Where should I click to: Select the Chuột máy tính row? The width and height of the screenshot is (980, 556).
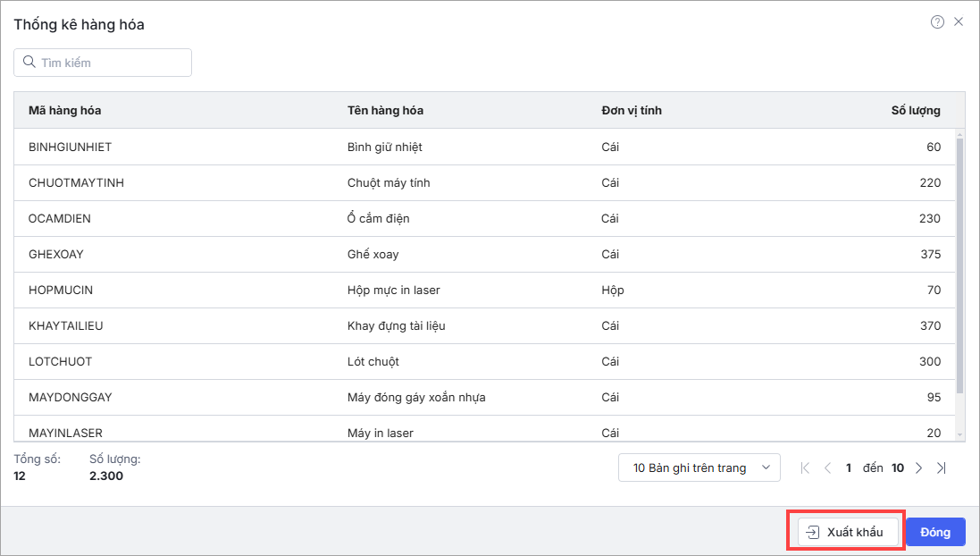[389, 182]
